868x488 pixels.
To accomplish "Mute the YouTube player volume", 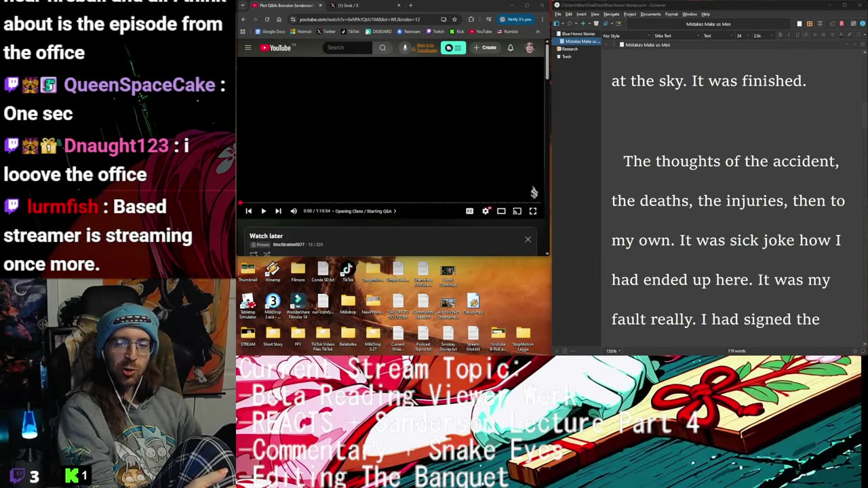I will 294,211.
